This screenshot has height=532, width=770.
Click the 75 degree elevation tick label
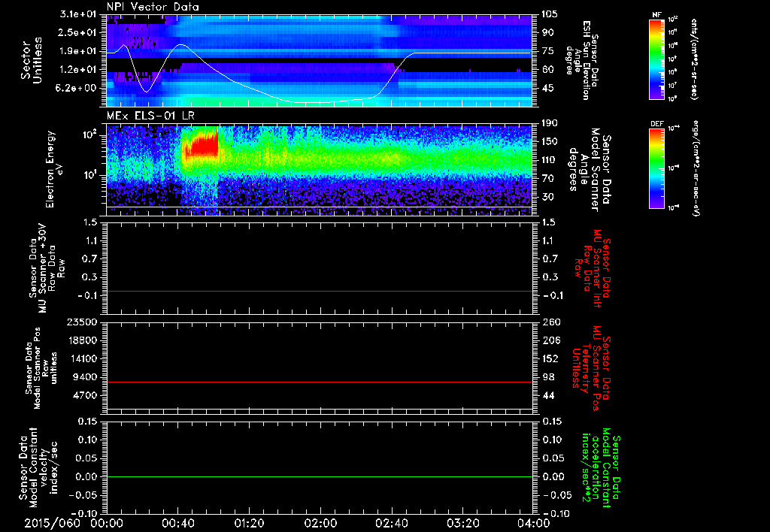point(547,51)
